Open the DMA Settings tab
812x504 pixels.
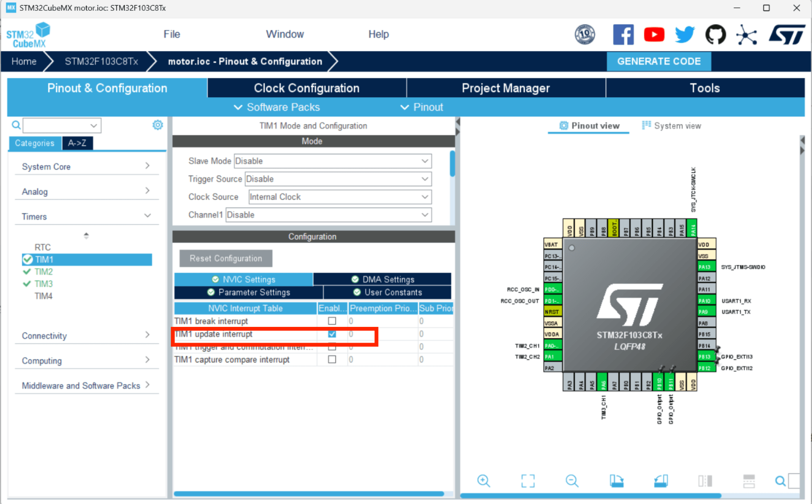click(383, 279)
